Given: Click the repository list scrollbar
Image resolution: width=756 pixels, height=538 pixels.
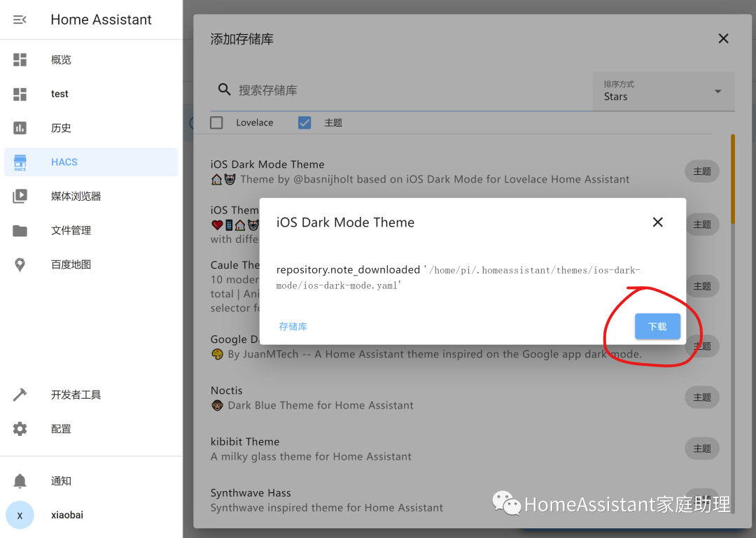Looking at the screenshot, I should [733, 179].
